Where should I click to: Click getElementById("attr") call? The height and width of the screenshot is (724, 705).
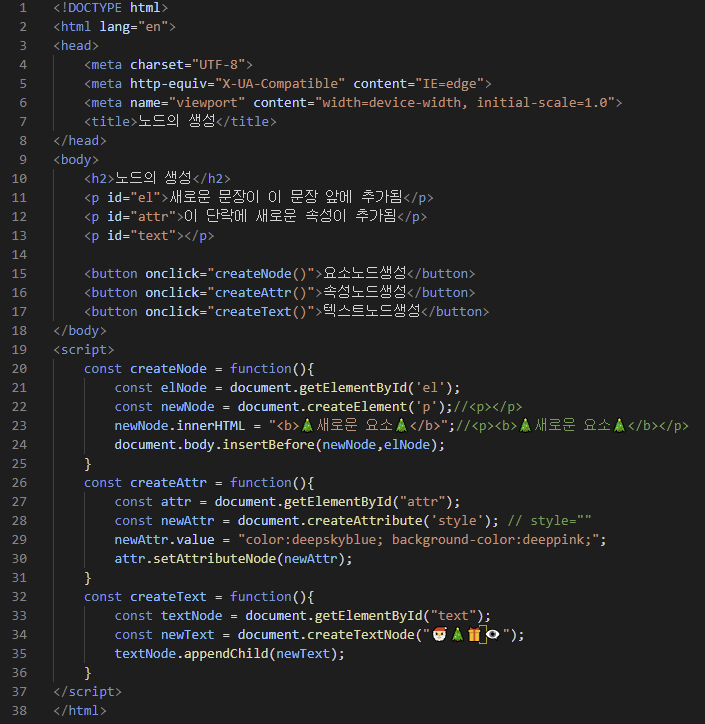pos(368,501)
